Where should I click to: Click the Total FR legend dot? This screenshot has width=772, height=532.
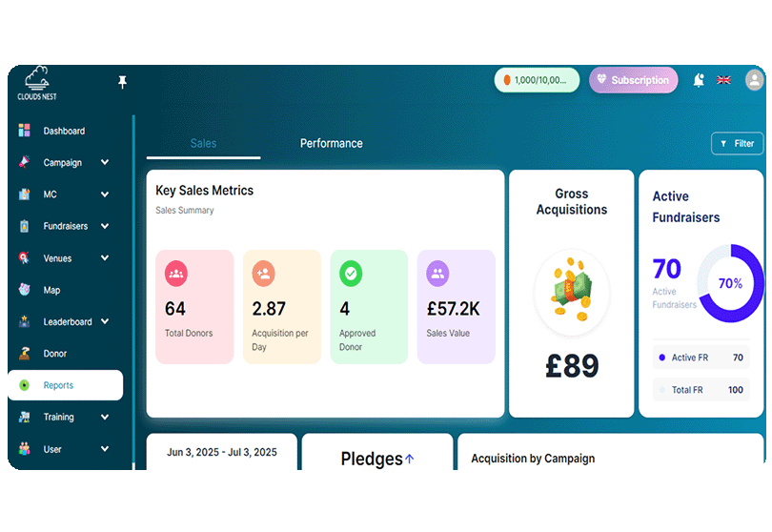click(662, 390)
